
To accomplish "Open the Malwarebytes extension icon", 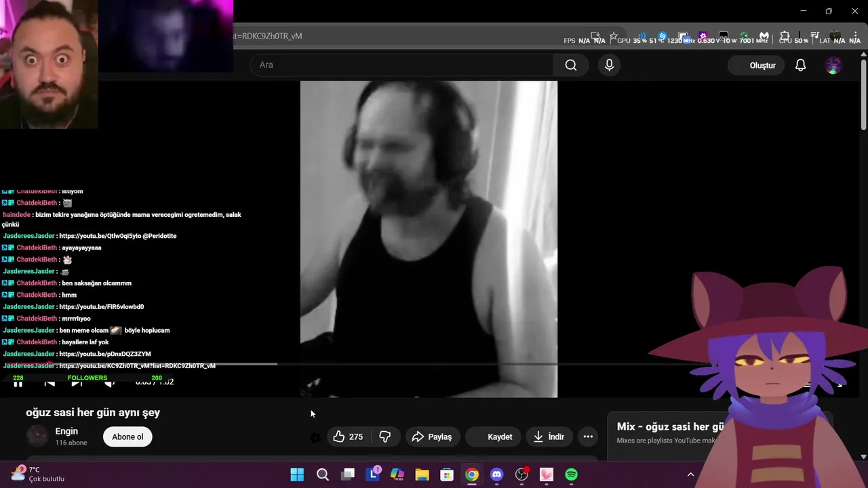I will pyautogui.click(x=764, y=36).
